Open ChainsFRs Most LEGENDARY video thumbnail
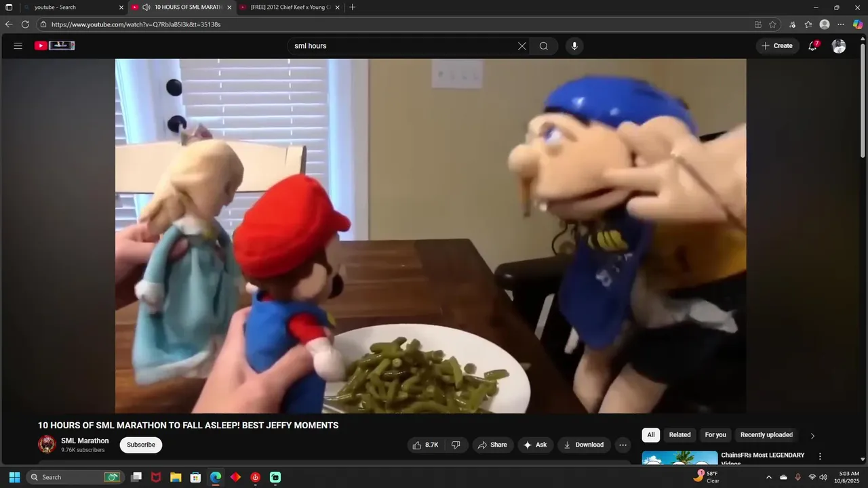 pyautogui.click(x=679, y=457)
